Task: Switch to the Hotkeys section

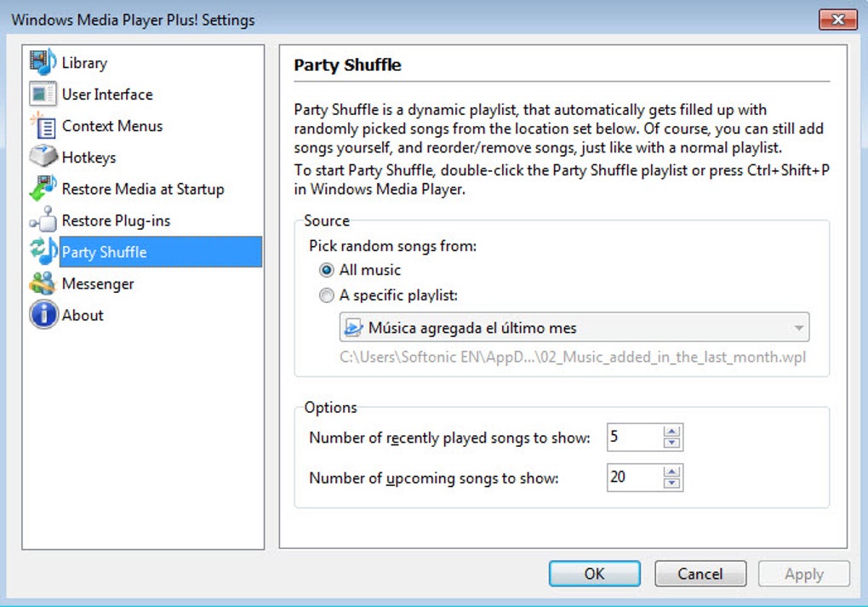Action: click(89, 157)
